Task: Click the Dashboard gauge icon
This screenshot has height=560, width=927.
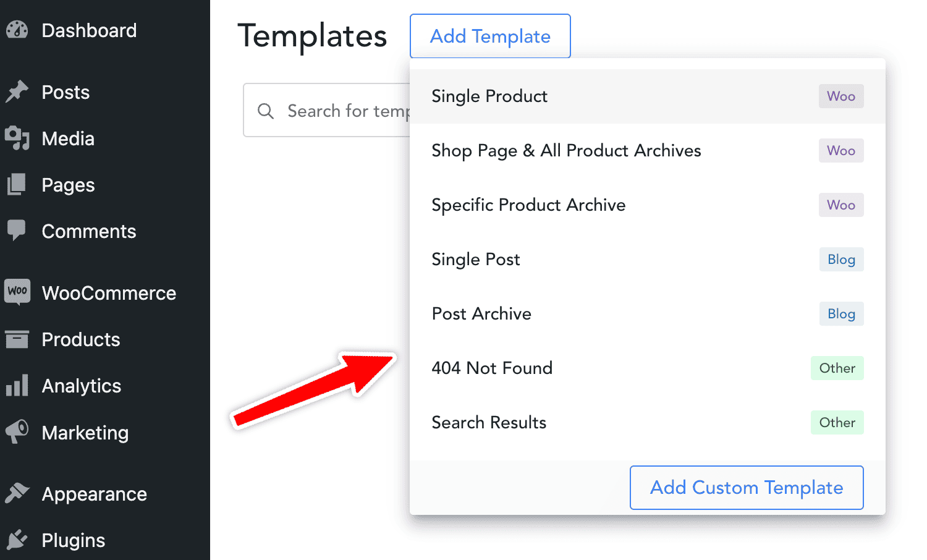Action: click(17, 30)
